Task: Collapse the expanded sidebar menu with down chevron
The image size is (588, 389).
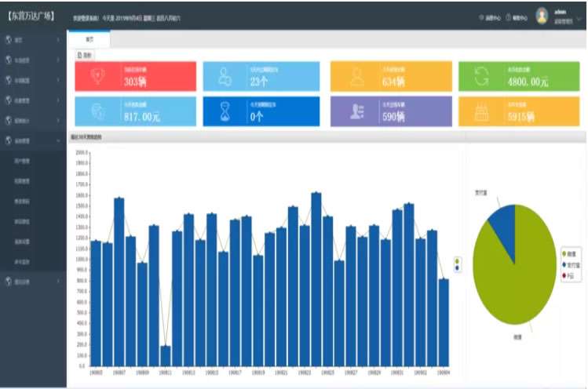Action: click(58, 141)
